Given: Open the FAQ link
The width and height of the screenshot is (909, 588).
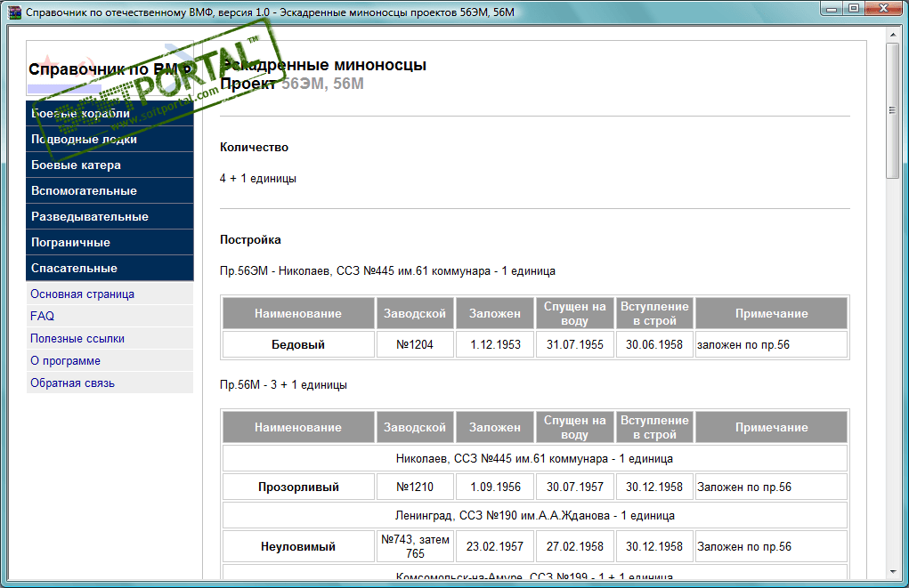Looking at the screenshot, I should pyautogui.click(x=43, y=317).
